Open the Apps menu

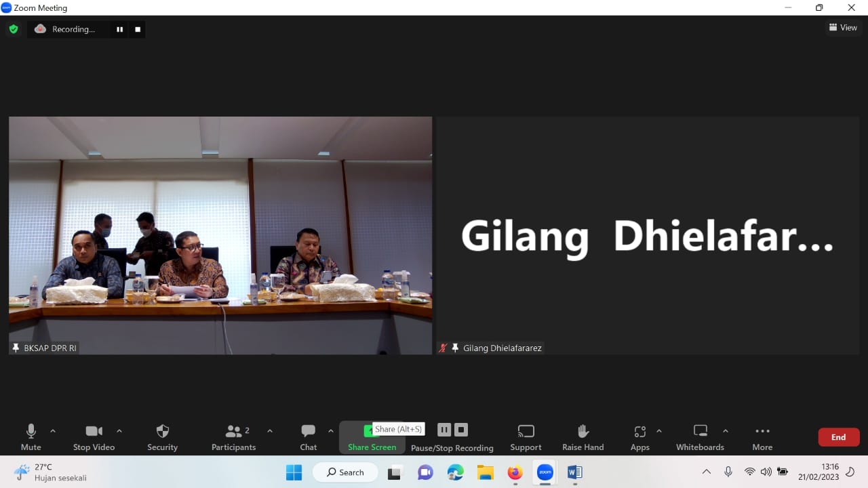pos(639,437)
